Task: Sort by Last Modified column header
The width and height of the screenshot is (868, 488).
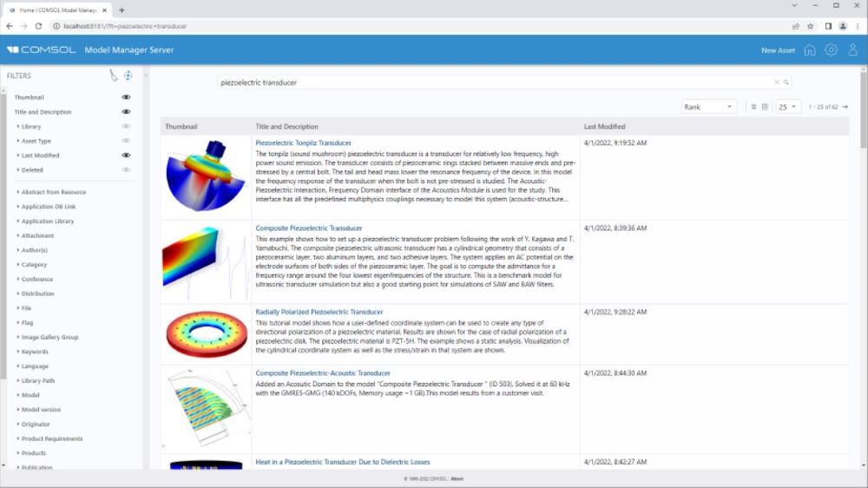Action: click(x=604, y=126)
